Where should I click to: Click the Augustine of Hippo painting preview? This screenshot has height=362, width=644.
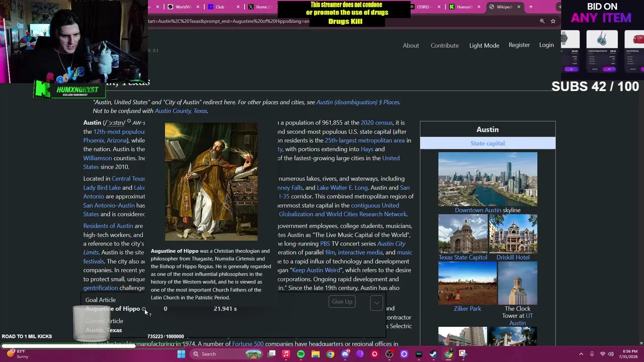point(211,182)
